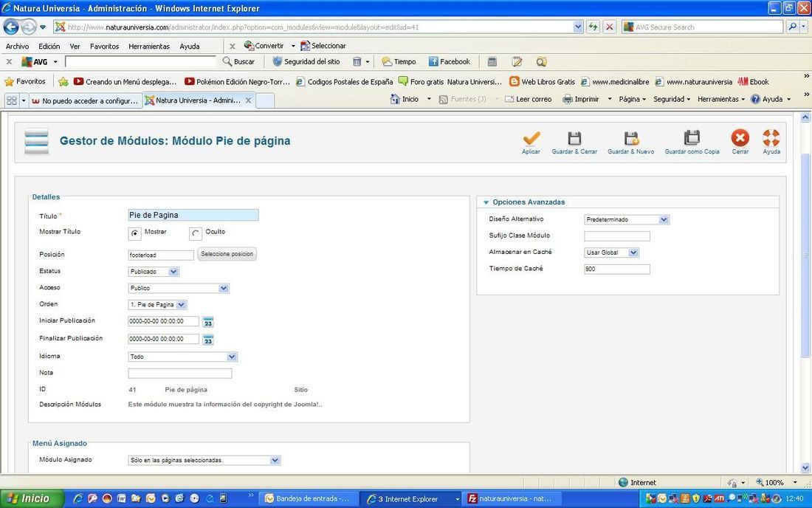Image resolution: width=812 pixels, height=508 pixels.
Task: Switch to No puedo acceder a configur tab
Action: coord(86,100)
